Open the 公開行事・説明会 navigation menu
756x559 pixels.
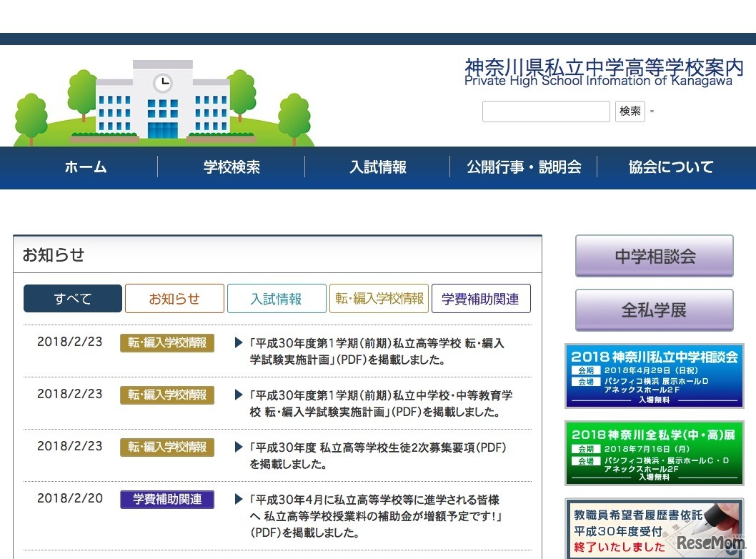click(x=525, y=167)
